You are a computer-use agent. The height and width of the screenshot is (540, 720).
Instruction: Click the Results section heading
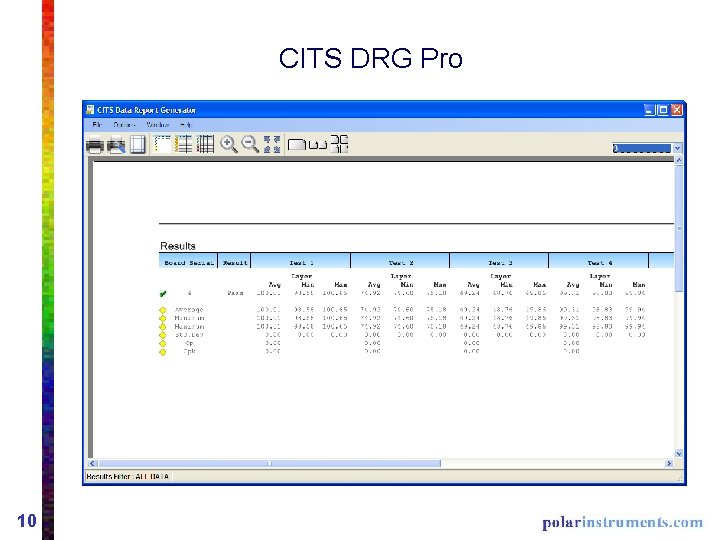pyautogui.click(x=178, y=246)
